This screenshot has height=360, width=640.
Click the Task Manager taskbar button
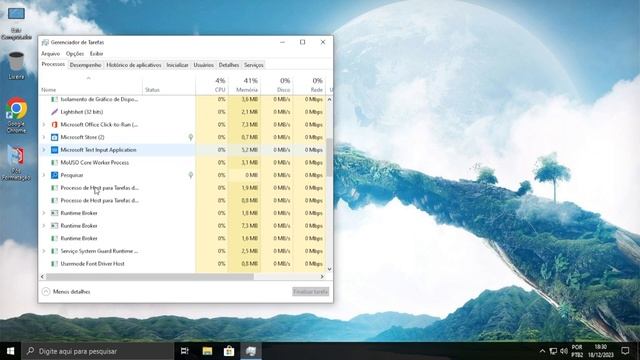pos(251,351)
